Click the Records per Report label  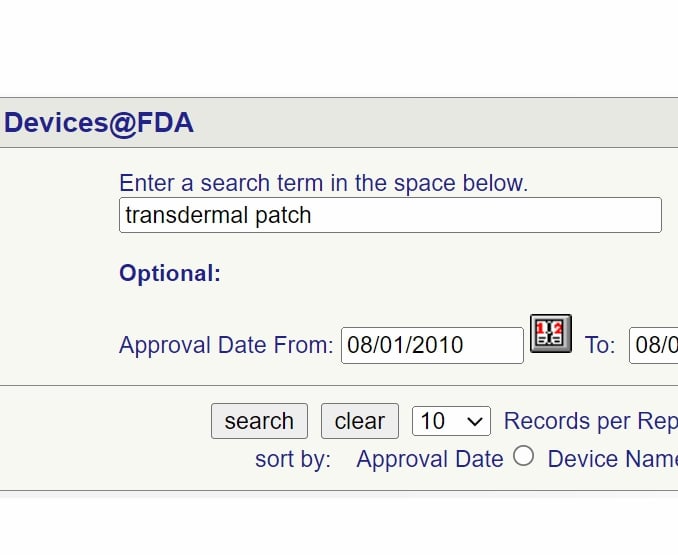tap(590, 421)
